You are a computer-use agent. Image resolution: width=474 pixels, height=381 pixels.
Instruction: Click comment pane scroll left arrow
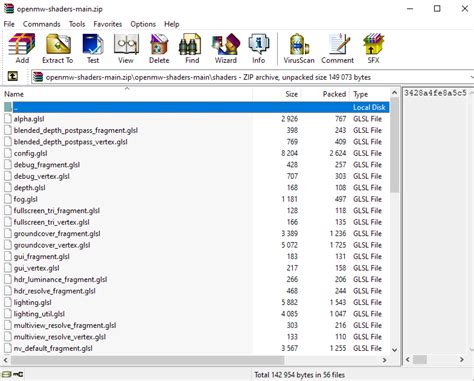(408, 359)
